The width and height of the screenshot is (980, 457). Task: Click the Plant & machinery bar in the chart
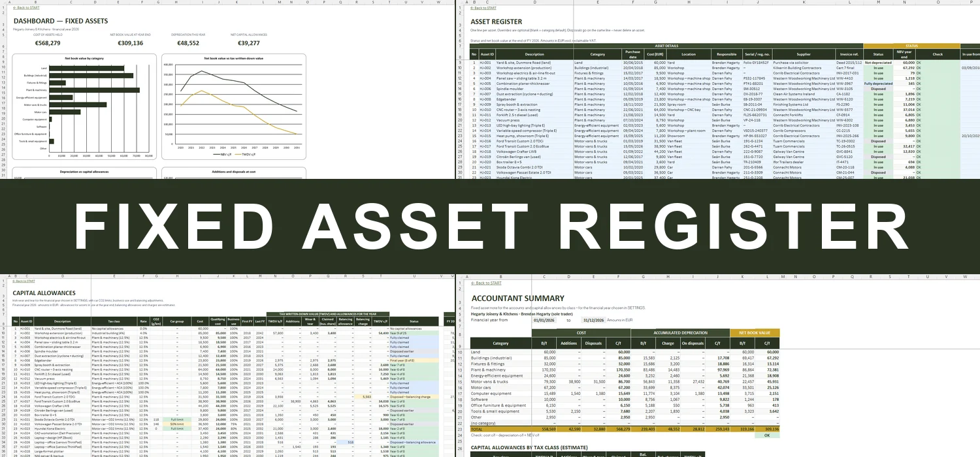point(95,90)
